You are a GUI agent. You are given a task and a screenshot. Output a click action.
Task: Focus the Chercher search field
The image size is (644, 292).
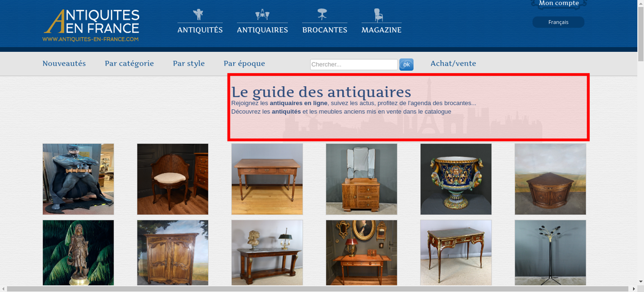(x=354, y=64)
